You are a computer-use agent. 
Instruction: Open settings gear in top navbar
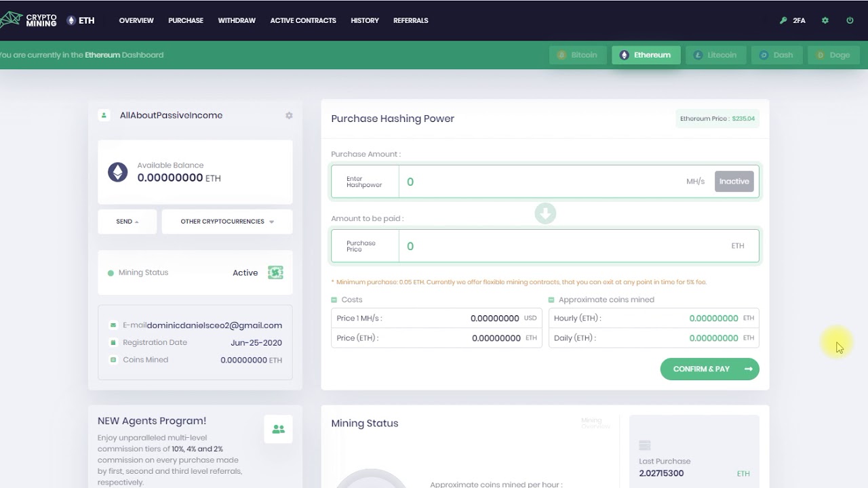point(825,20)
